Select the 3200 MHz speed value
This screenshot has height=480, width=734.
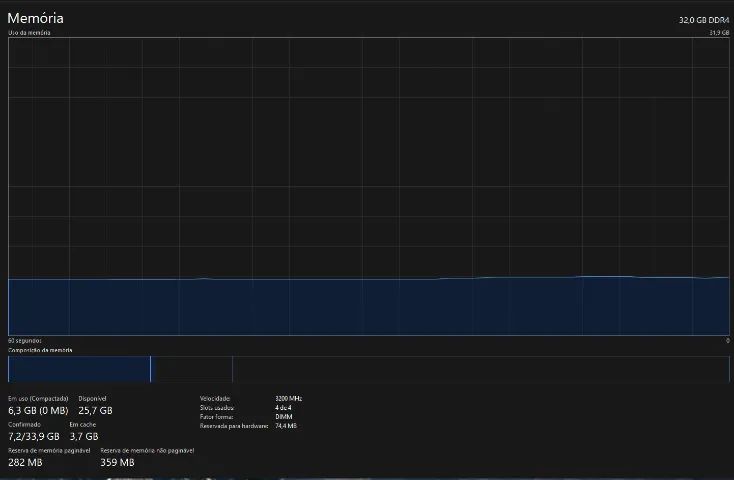[288, 399]
